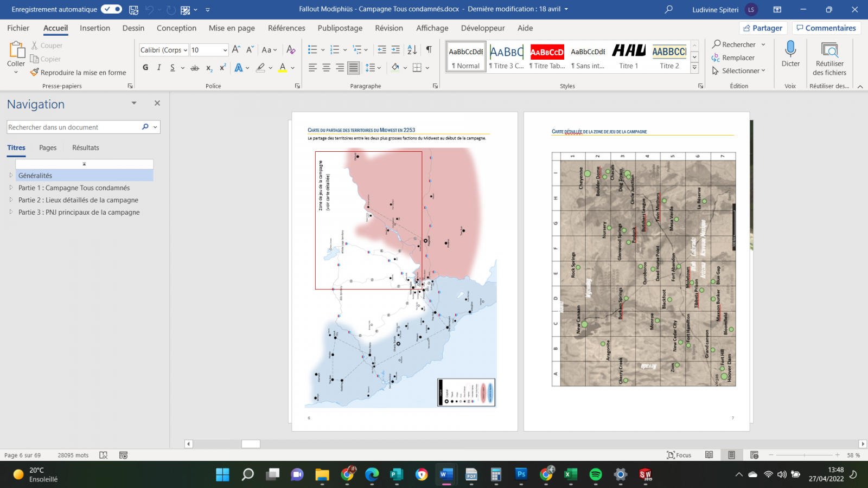
Task: Switch to the Focus view mode
Action: [679, 455]
